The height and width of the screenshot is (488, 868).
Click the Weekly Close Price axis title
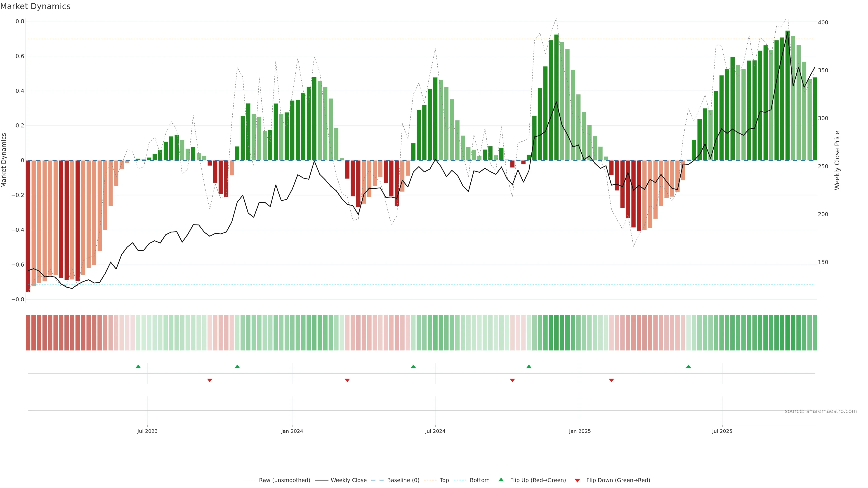pos(837,160)
